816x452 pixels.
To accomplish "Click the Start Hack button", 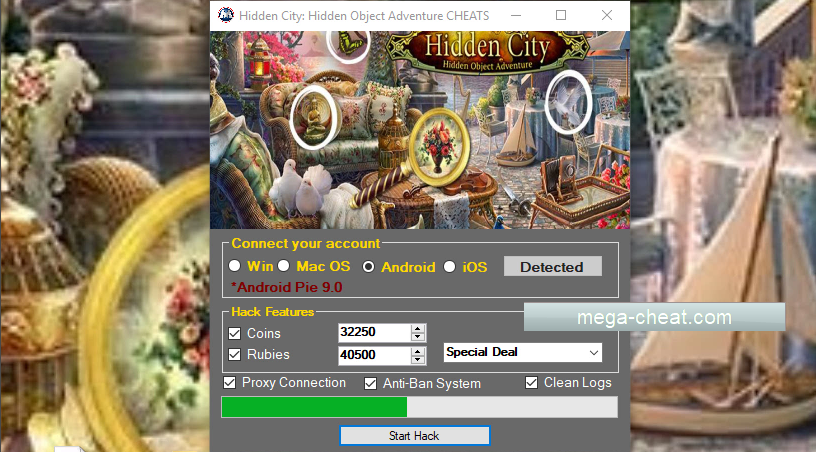I will coord(415,436).
